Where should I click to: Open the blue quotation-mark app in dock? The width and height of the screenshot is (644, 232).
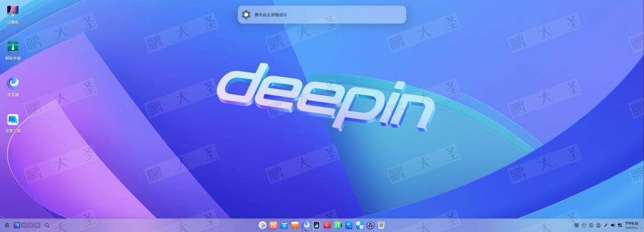348,226
